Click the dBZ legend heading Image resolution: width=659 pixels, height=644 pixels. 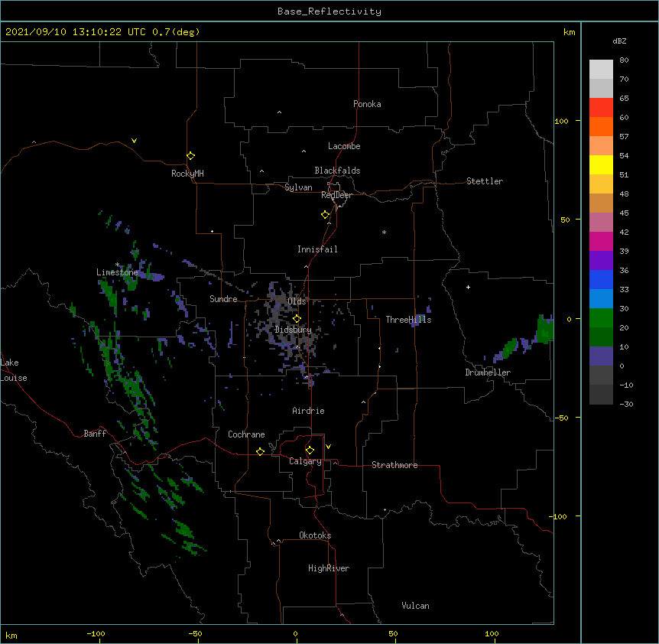[619, 41]
